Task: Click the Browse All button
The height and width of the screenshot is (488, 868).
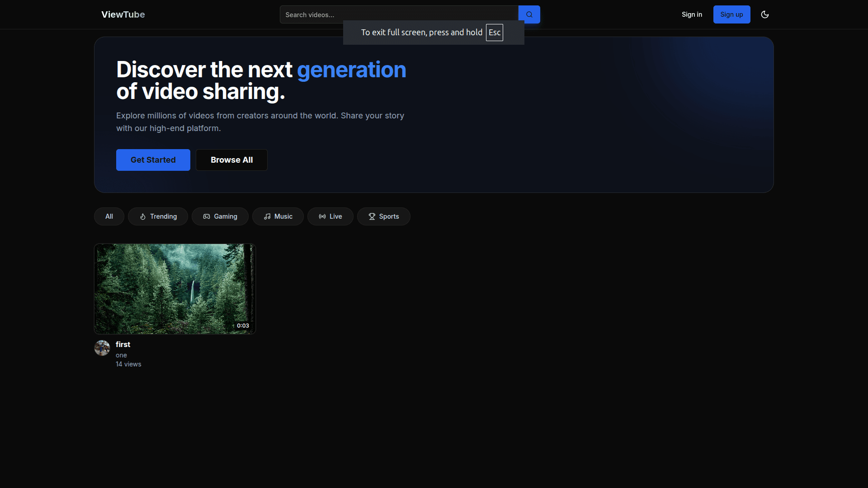Action: [x=231, y=160]
